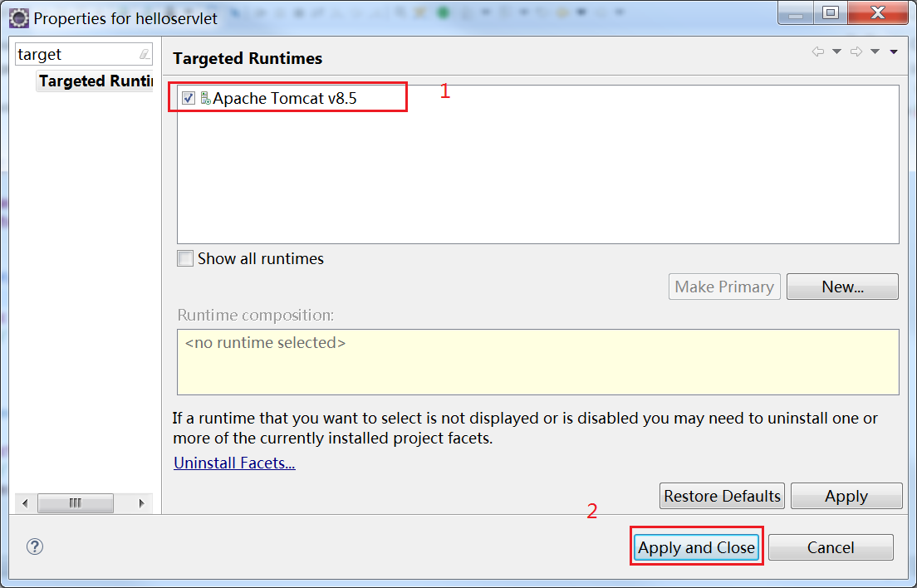Screen dimensions: 917x588
Task: Open the Uninstall Facets... link
Action: point(234,463)
